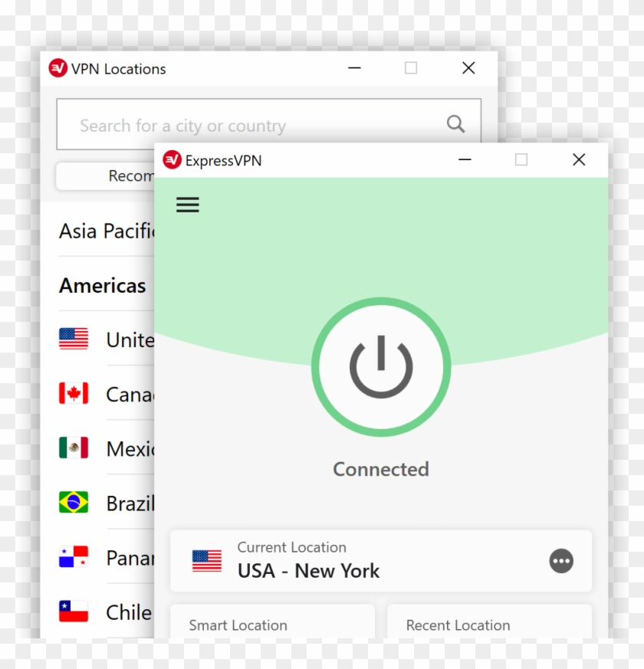Image resolution: width=644 pixels, height=669 pixels.
Task: Click the search field in VPN Locations
Action: [269, 124]
